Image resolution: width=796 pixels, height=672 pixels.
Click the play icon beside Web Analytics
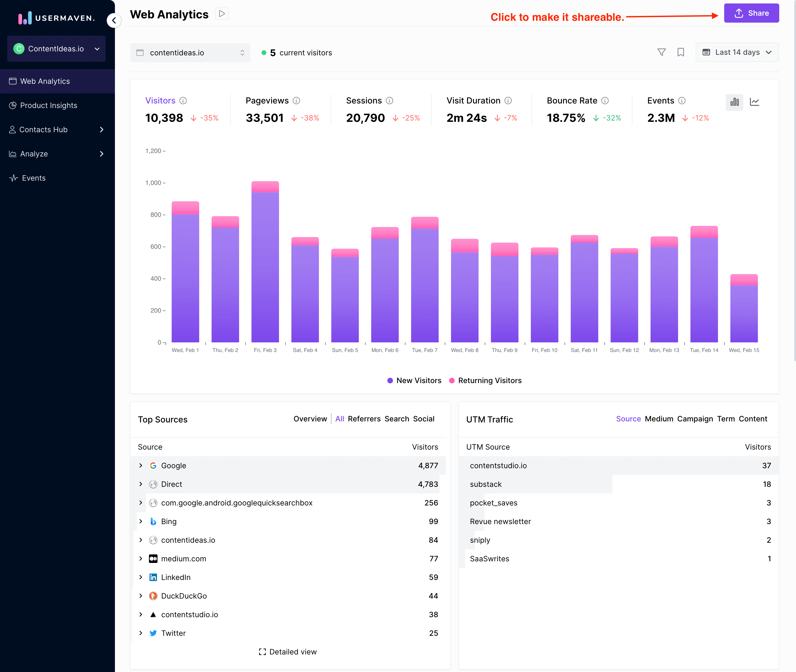coord(222,14)
